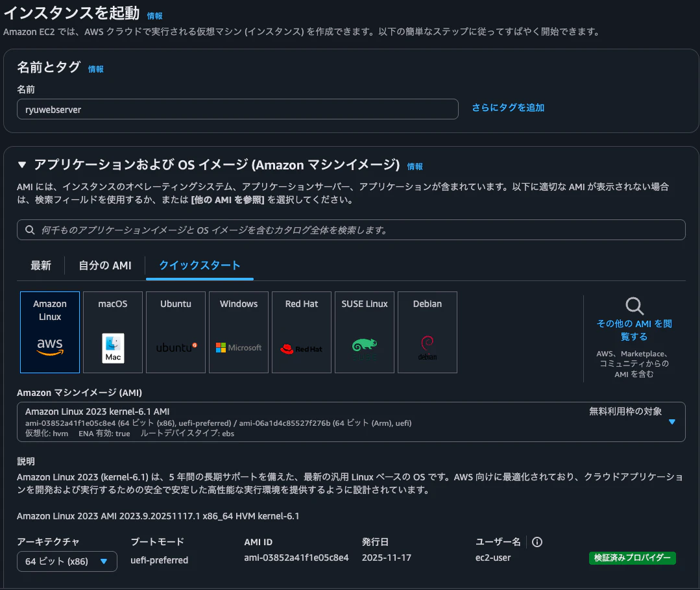Select the SUSE Linux tile
The width and height of the screenshot is (700, 590).
(365, 332)
